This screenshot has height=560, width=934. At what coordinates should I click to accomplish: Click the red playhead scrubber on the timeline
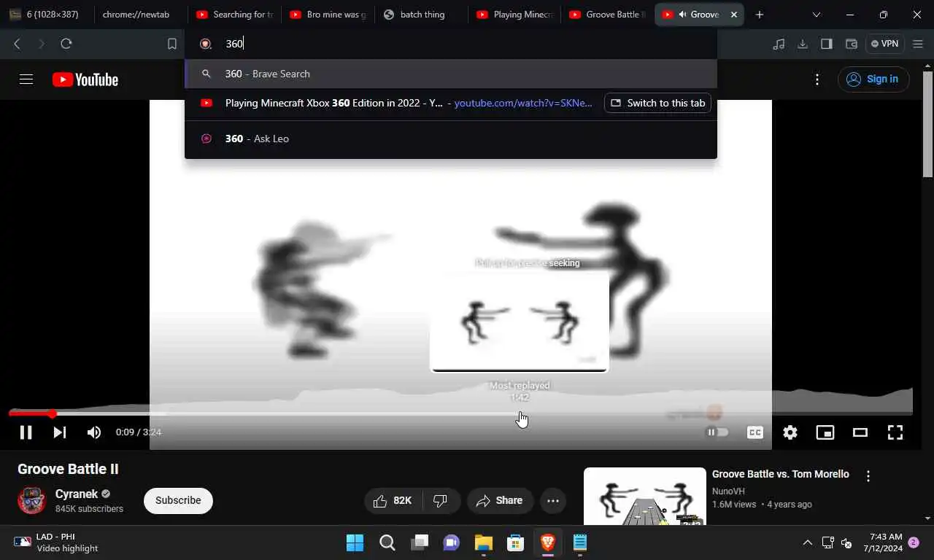click(x=52, y=413)
